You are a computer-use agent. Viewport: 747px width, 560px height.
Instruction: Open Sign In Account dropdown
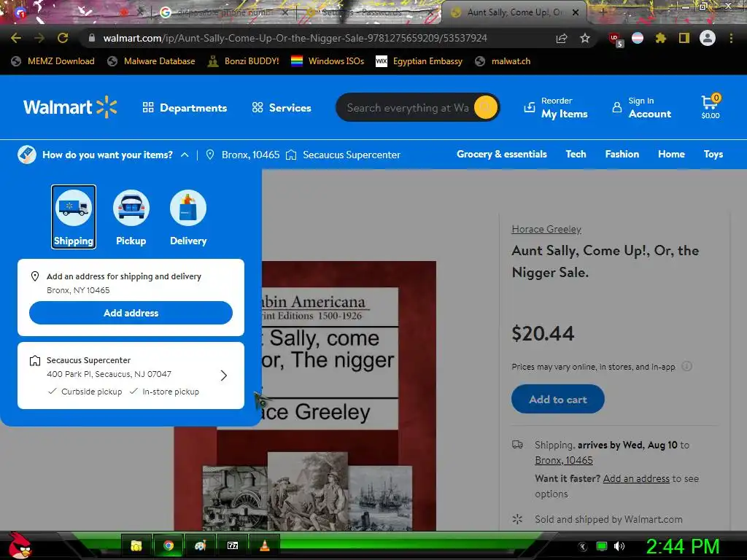click(642, 107)
